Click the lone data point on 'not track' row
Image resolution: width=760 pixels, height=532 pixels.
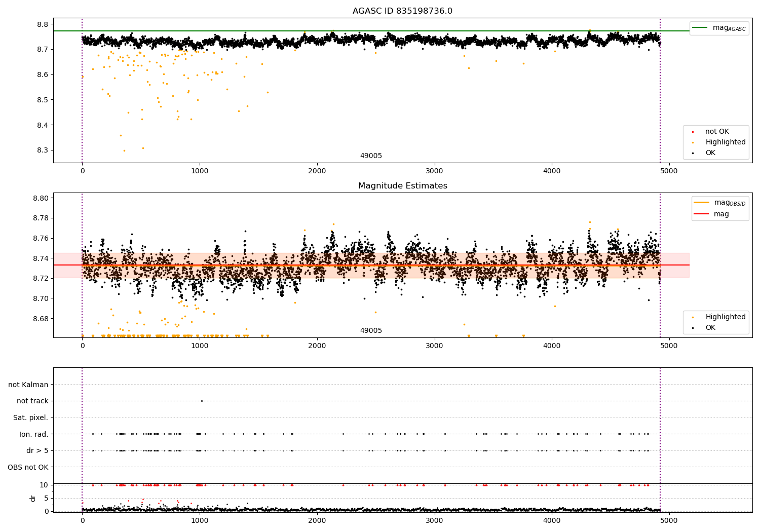[202, 401]
